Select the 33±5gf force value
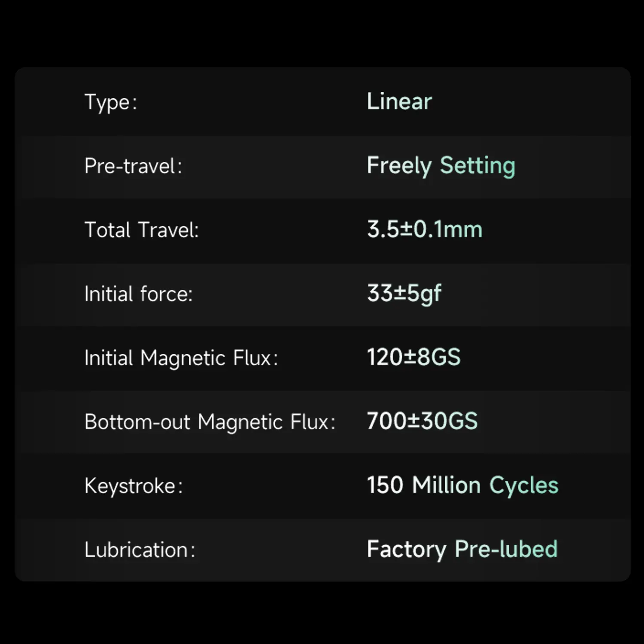Viewport: 644px width, 644px height. coord(404,294)
